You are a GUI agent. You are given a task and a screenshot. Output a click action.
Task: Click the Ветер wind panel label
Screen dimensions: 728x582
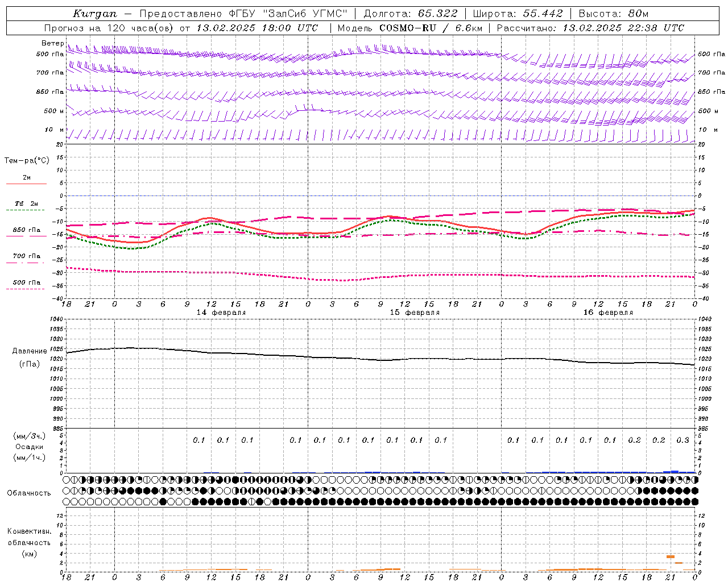click(52, 43)
